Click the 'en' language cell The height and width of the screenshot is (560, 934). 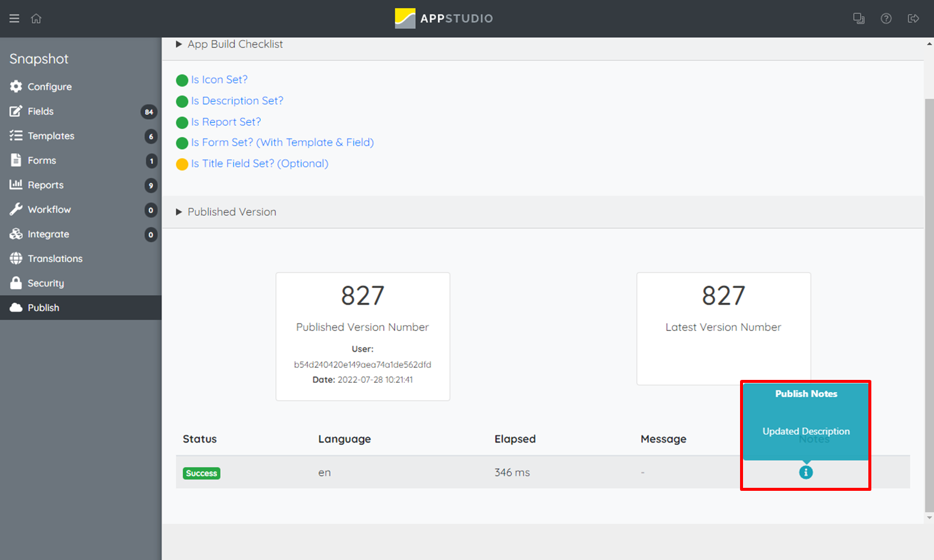pyautogui.click(x=325, y=472)
